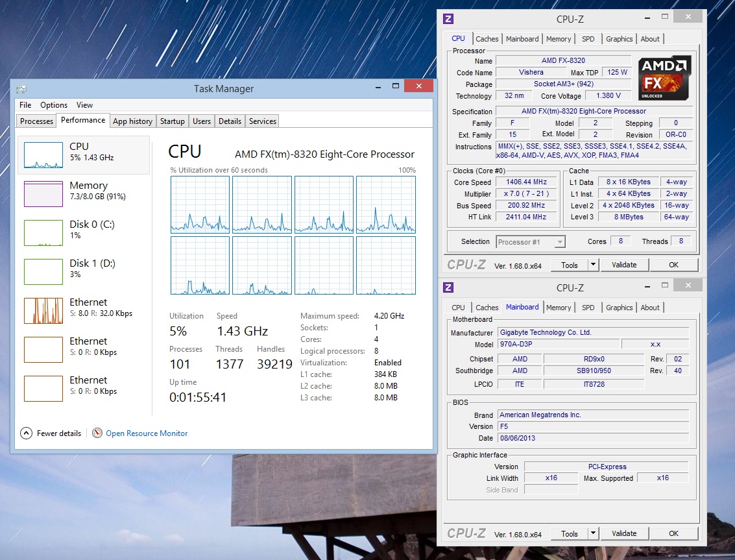Expand Tools dropdown arrow in lower CPU-Z
735x560 pixels.
593,534
